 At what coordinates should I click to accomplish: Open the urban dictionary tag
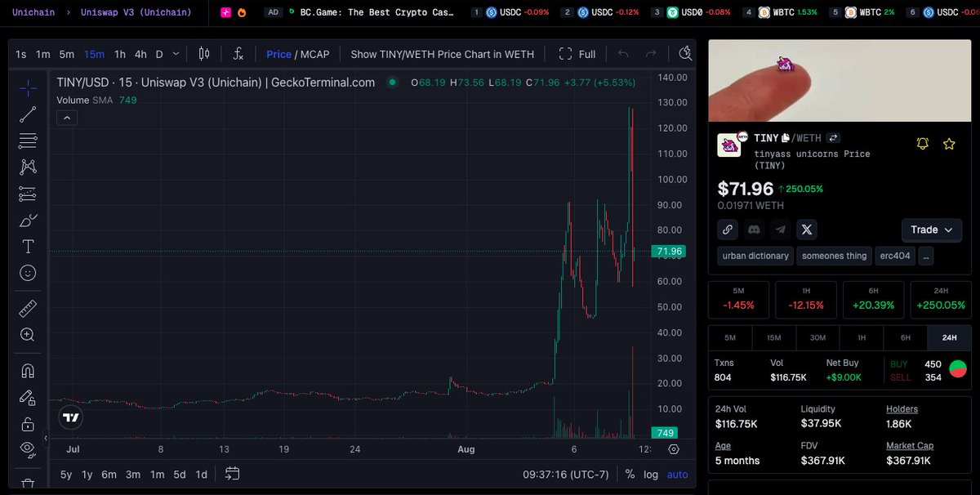tap(755, 256)
